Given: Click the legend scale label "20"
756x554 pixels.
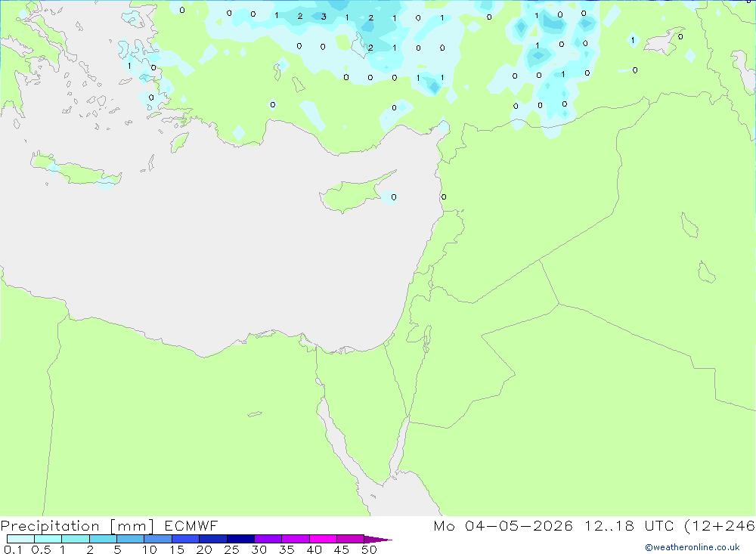Looking at the screenshot, I should coord(204,549).
